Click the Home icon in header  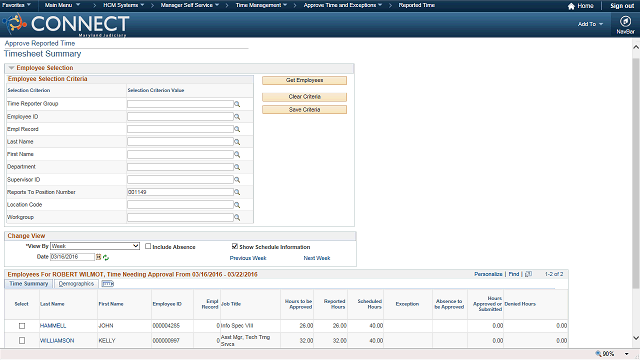[571, 6]
